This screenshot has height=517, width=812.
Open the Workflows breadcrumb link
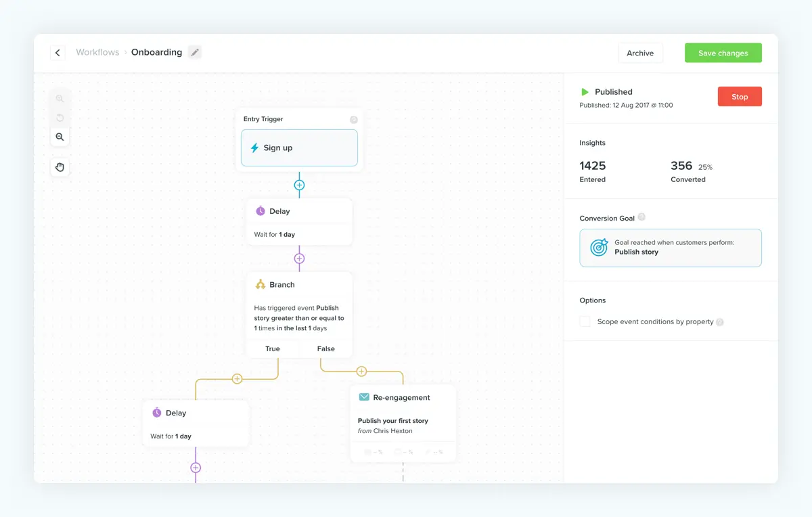pyautogui.click(x=97, y=52)
